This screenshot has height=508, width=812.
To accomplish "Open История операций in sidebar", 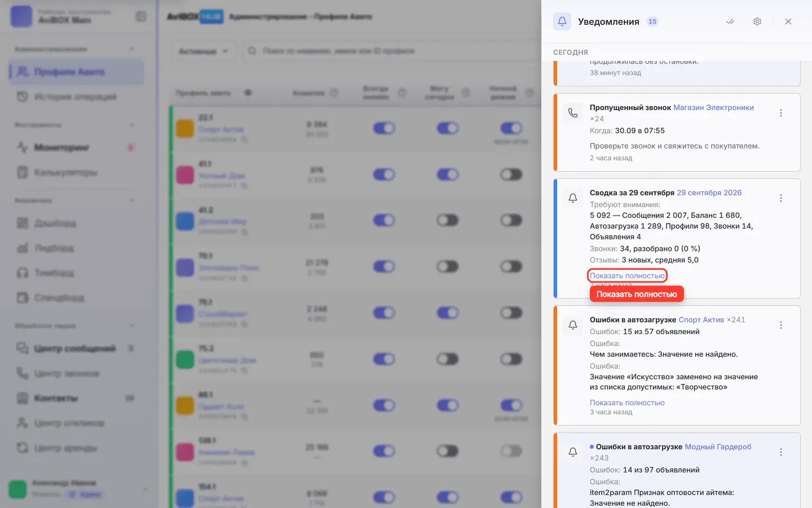I will coord(76,97).
